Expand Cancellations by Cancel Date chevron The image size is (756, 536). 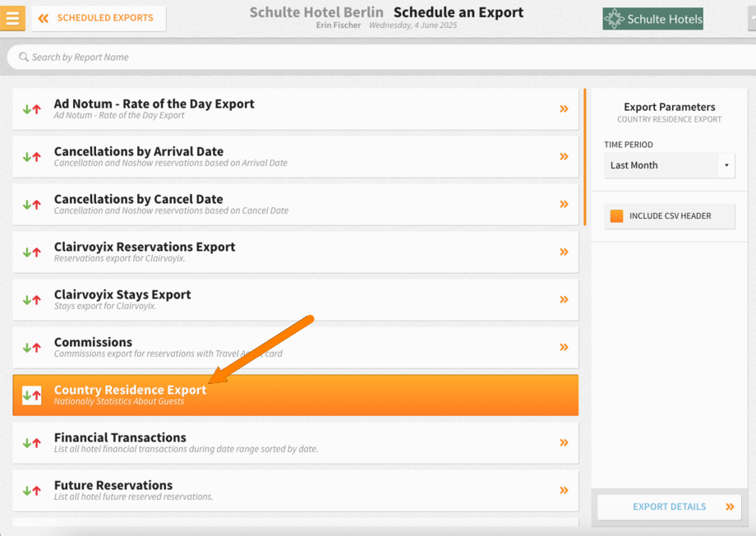(x=564, y=205)
